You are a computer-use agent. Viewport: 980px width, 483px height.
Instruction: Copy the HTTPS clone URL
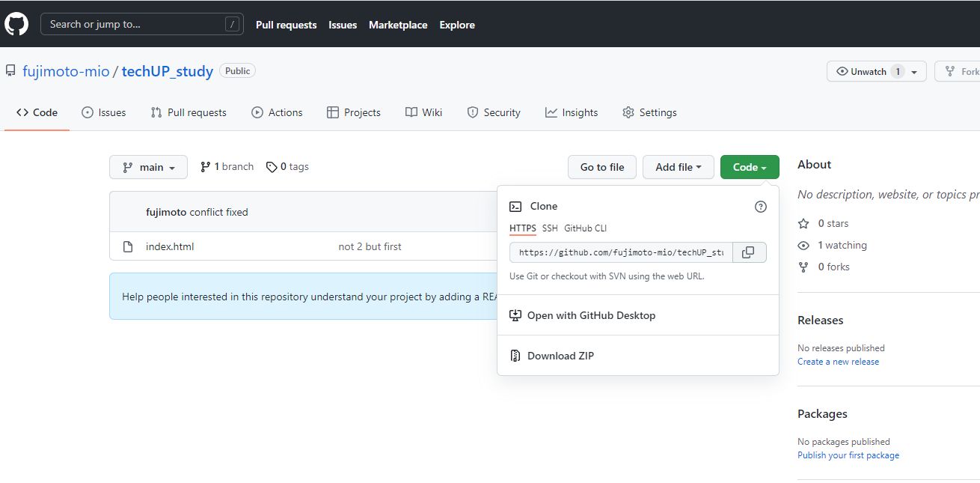point(748,252)
